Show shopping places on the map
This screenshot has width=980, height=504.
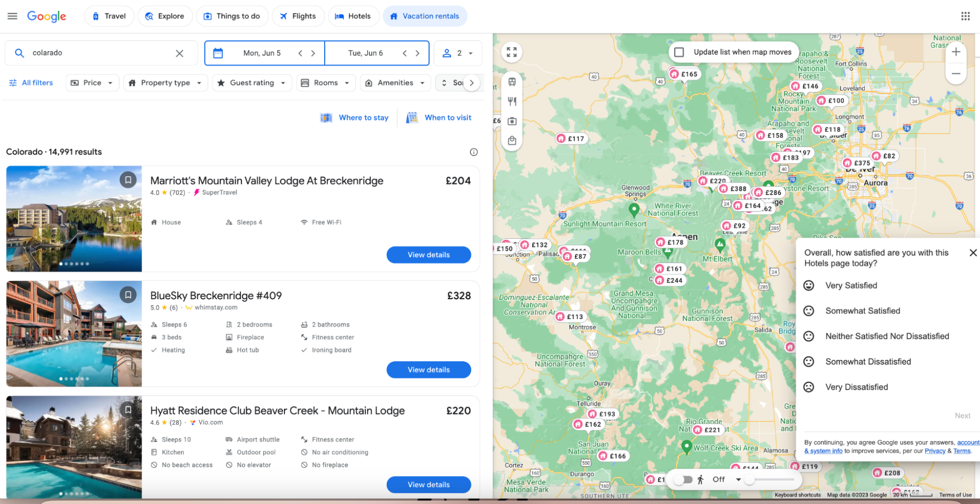pyautogui.click(x=512, y=141)
